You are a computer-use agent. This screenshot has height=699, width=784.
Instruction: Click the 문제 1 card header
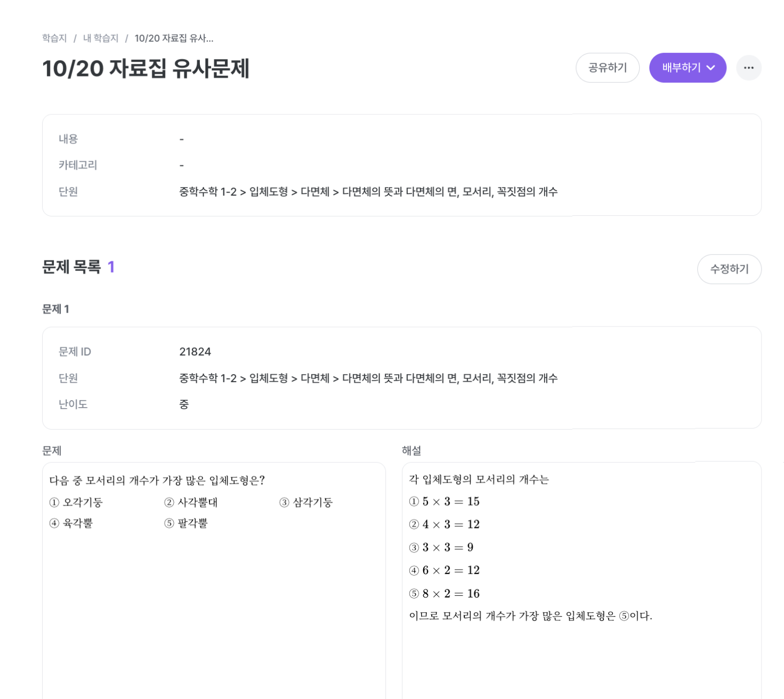coord(55,309)
